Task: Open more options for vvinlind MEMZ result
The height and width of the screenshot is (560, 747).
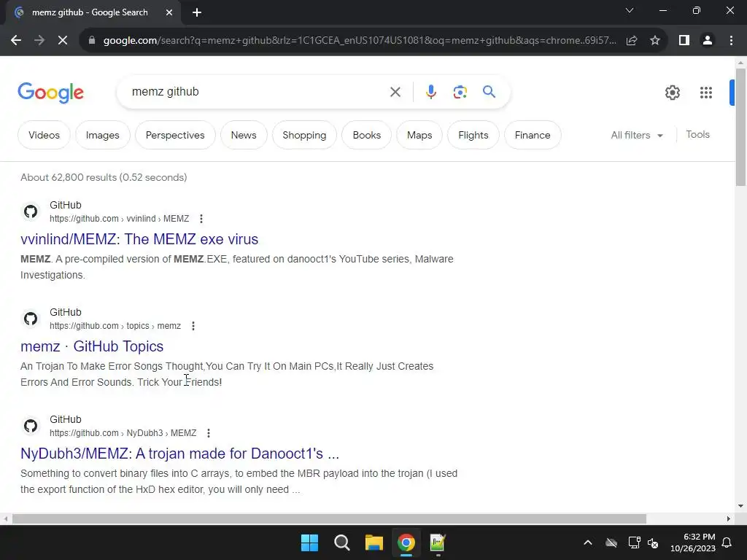Action: (x=201, y=219)
